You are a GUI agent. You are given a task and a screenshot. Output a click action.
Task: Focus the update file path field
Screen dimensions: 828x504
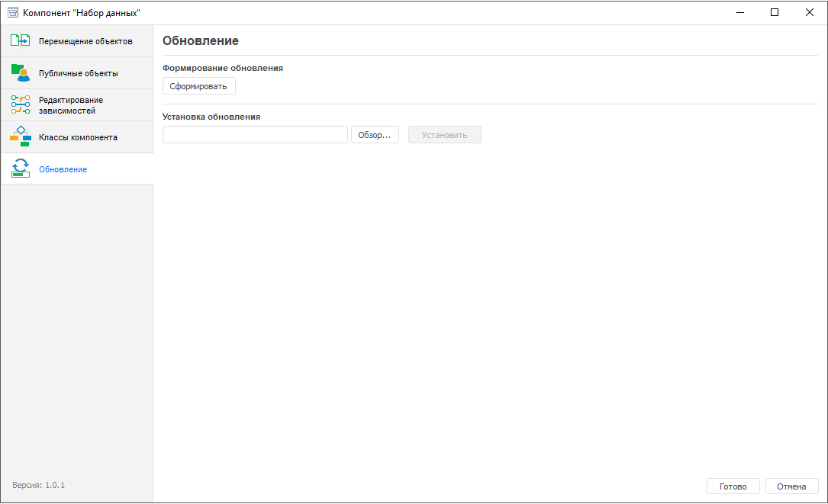(x=255, y=134)
